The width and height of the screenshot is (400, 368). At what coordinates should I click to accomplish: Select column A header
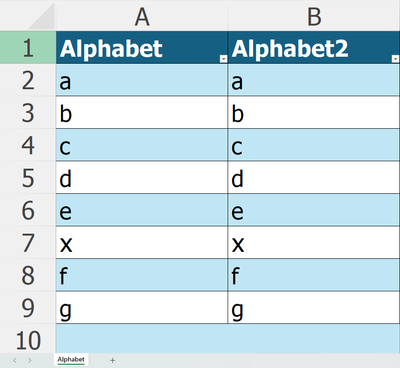tap(142, 16)
